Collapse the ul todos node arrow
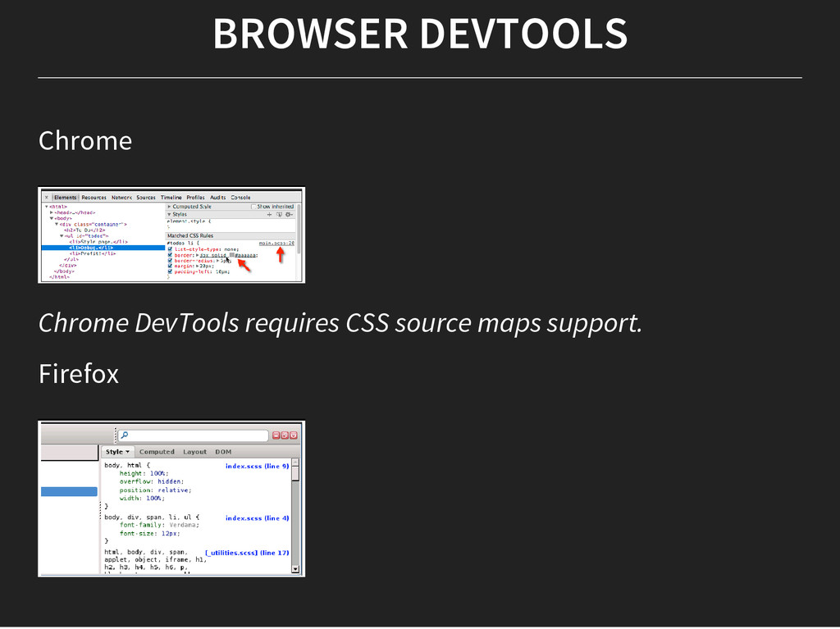The width and height of the screenshot is (840, 629). [62, 235]
